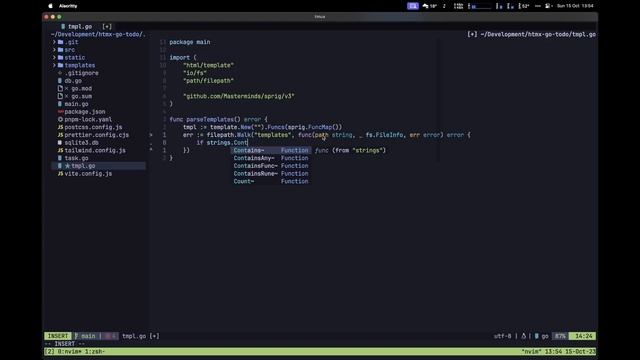Click the Linux penguin icon in status line
Viewport: 640px width, 360px height.
click(524, 336)
